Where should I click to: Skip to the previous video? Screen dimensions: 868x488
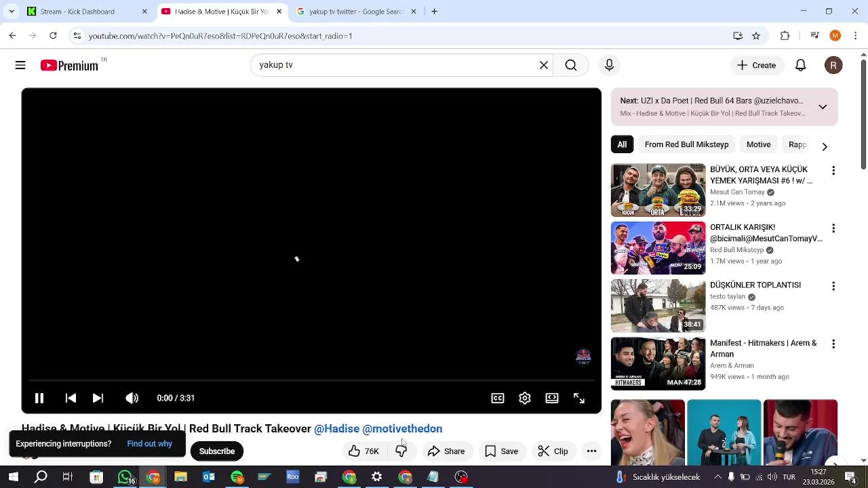[71, 398]
